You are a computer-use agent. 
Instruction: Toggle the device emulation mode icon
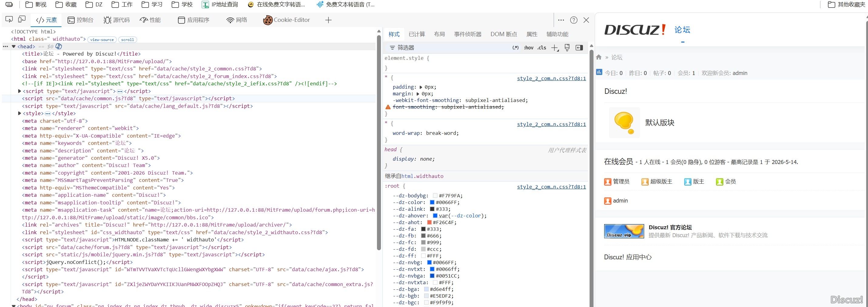(22, 19)
